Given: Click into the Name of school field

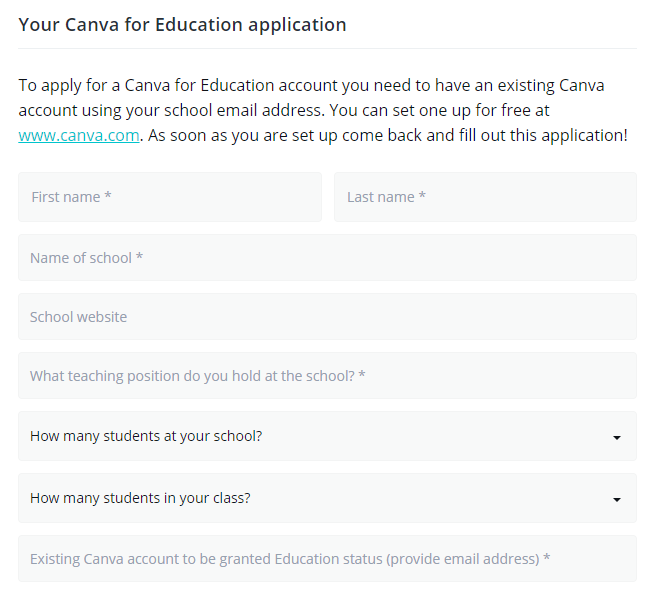Looking at the screenshot, I should 328,257.
